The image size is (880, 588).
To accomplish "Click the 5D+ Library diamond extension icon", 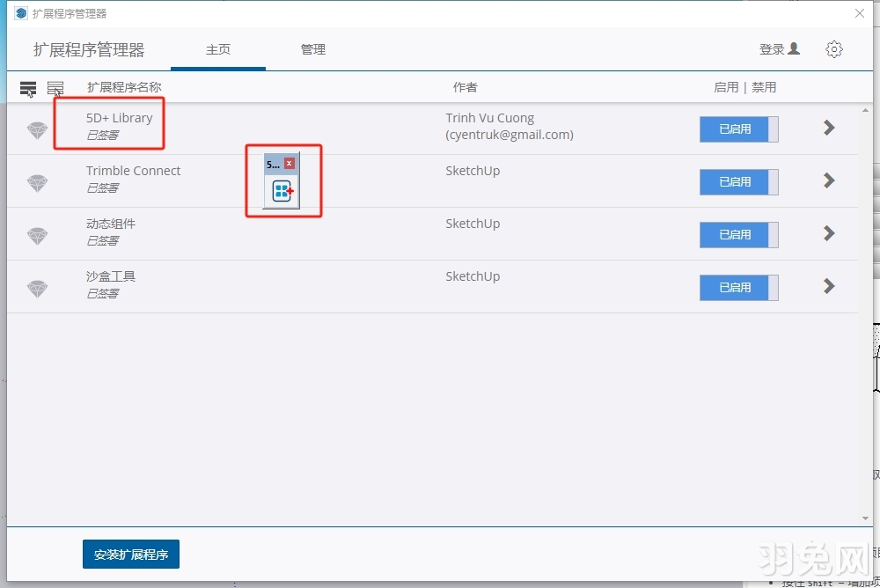I will [x=37, y=129].
